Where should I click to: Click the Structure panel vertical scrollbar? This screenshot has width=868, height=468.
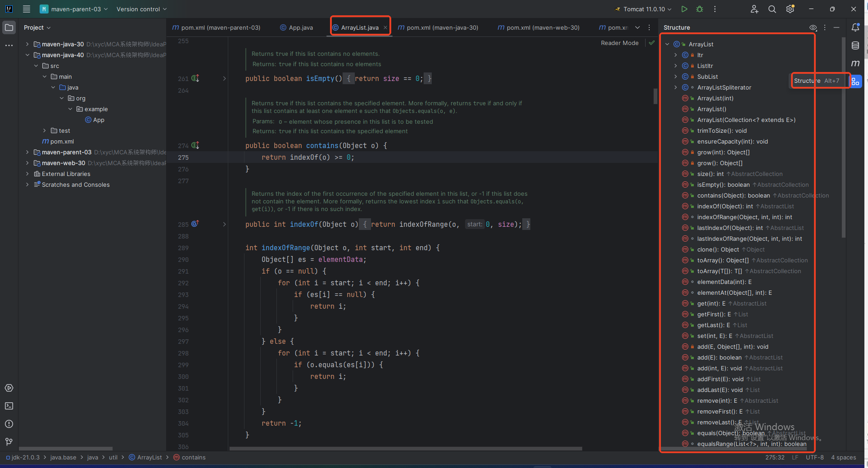click(843, 137)
